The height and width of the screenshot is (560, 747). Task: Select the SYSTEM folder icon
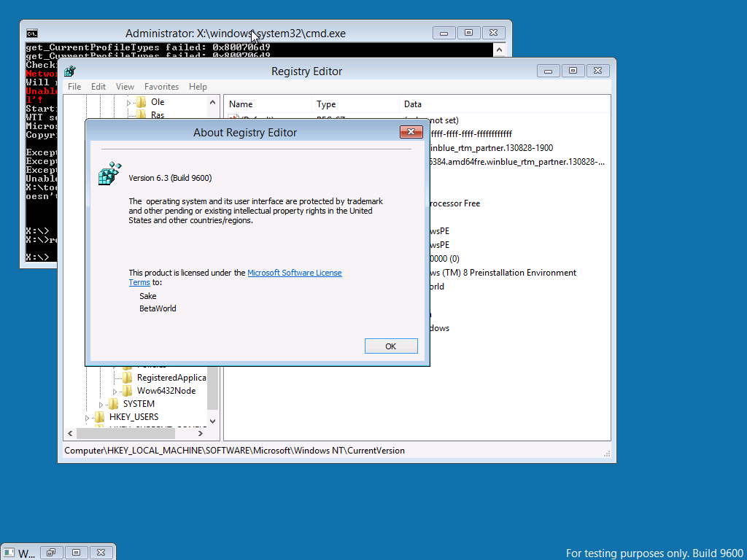click(x=113, y=404)
